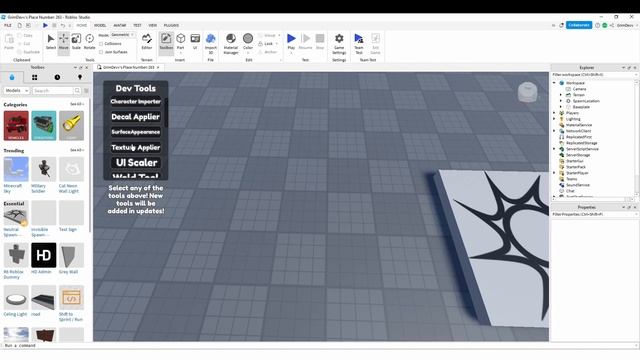The height and width of the screenshot is (360, 640).
Task: Click the new file icon beside FILE
Action: (19, 25)
